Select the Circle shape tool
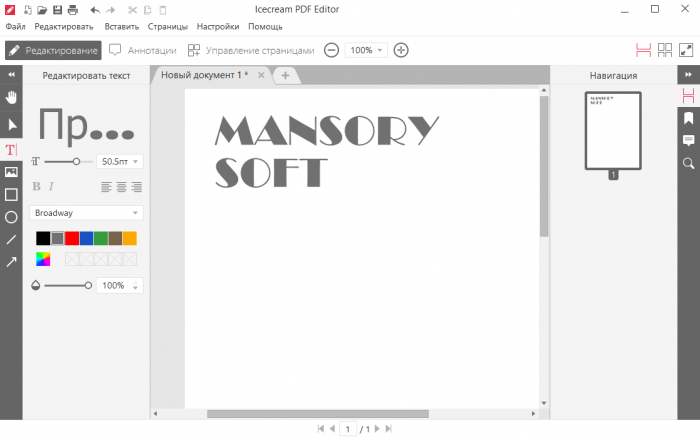This screenshot has width=700, height=438. click(11, 217)
